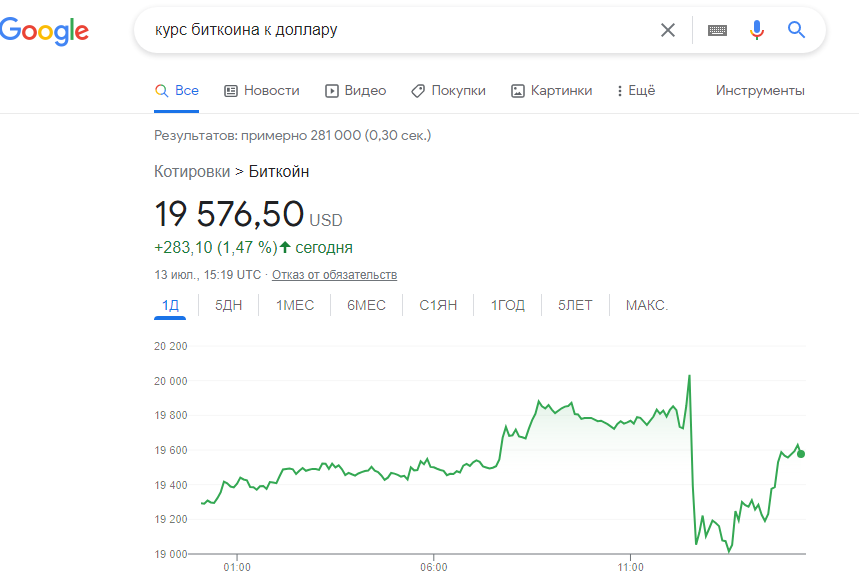
Task: Click the blue search magnifier icon
Action: 796,30
